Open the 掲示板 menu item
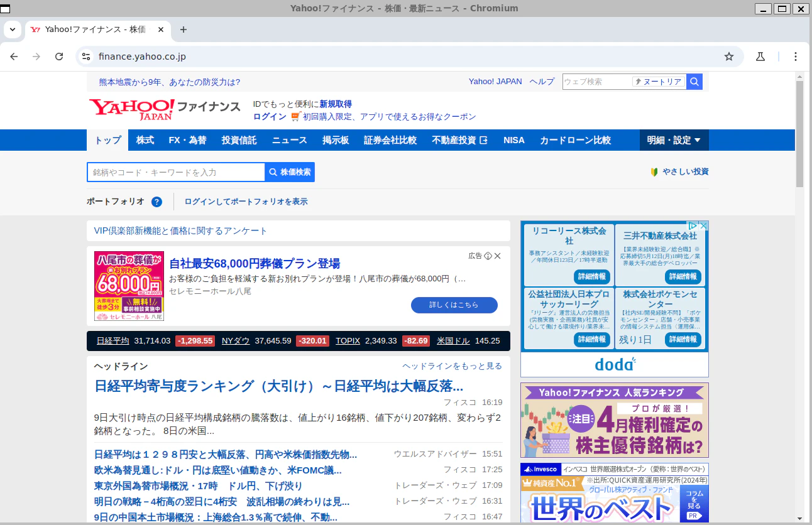The image size is (812, 525). pos(336,140)
